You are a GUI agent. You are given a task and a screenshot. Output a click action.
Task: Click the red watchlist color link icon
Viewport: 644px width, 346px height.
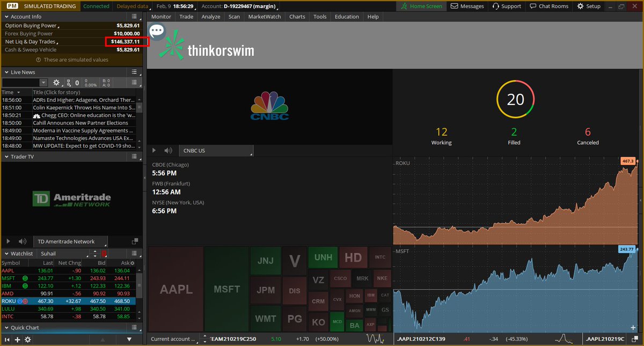(104, 253)
